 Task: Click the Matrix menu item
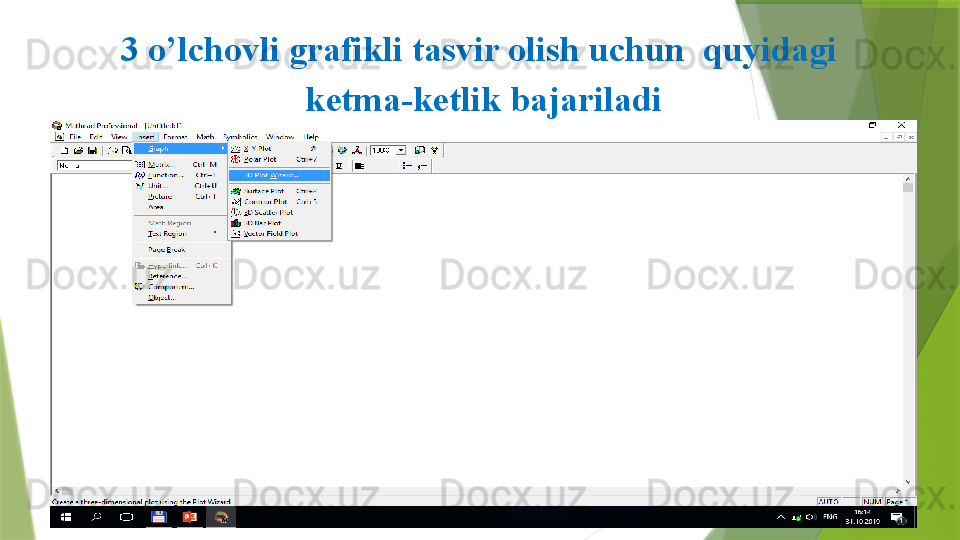point(162,164)
